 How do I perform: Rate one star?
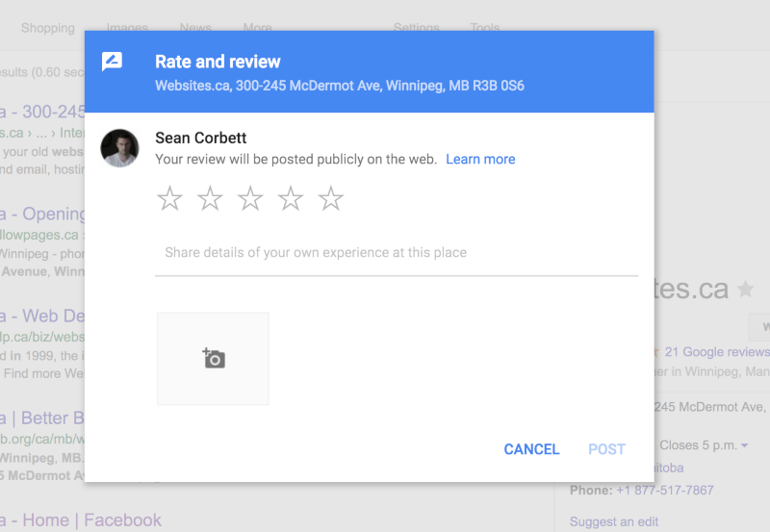(x=170, y=198)
